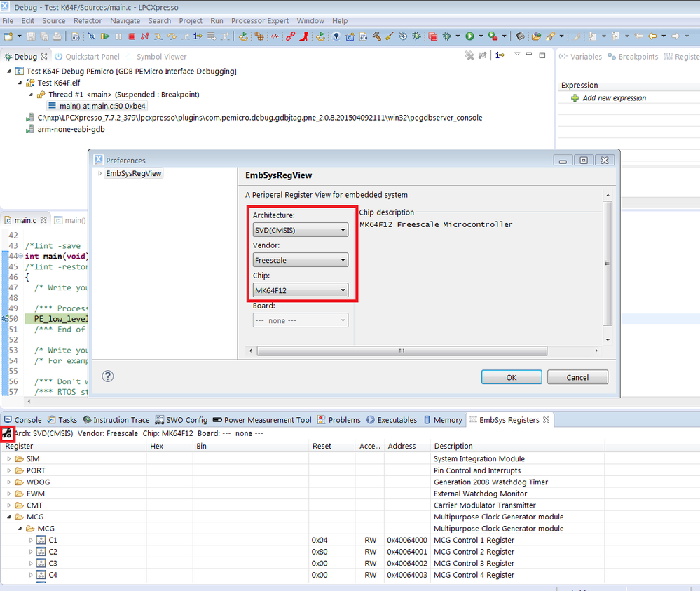
Task: Switch to the Memory tab
Action: tap(443, 420)
